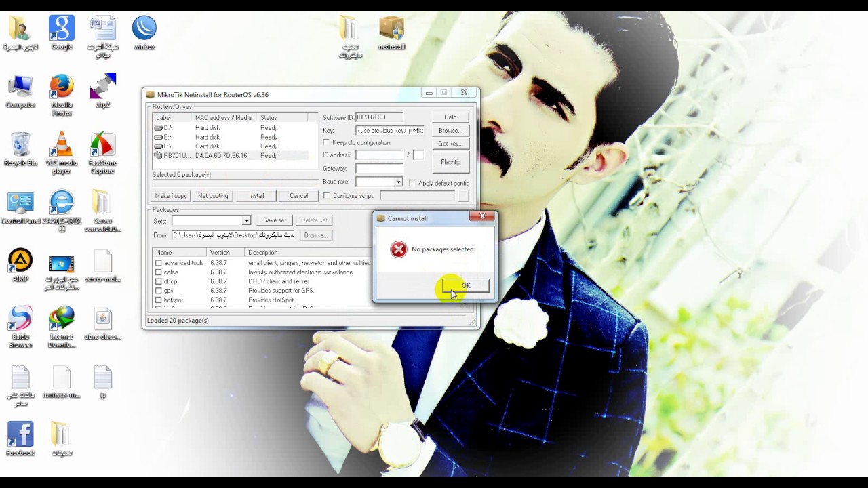868x488 pixels.
Task: Tick the calea package checkbox
Action: pyautogui.click(x=159, y=272)
